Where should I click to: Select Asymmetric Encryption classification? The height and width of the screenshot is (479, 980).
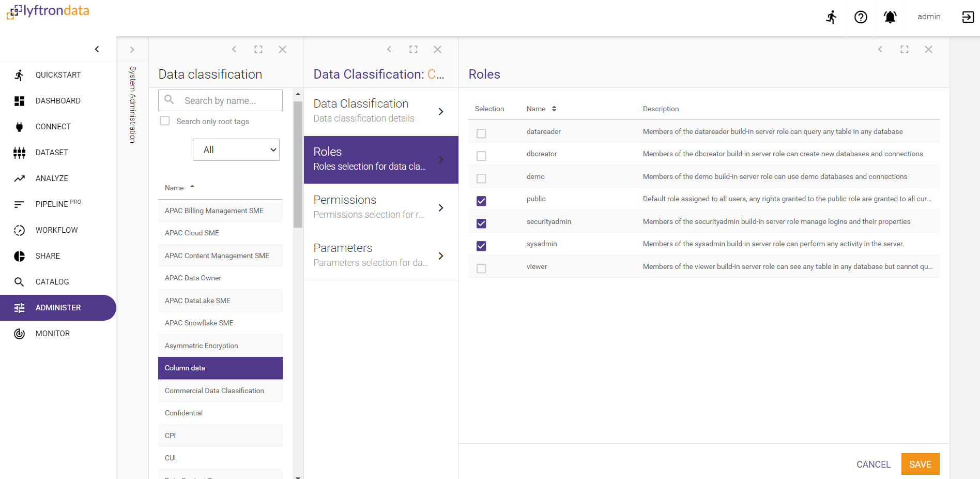220,346
